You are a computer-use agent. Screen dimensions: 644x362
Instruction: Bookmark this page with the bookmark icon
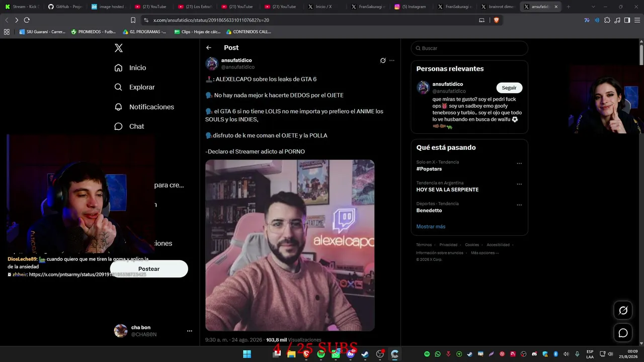coord(133,20)
